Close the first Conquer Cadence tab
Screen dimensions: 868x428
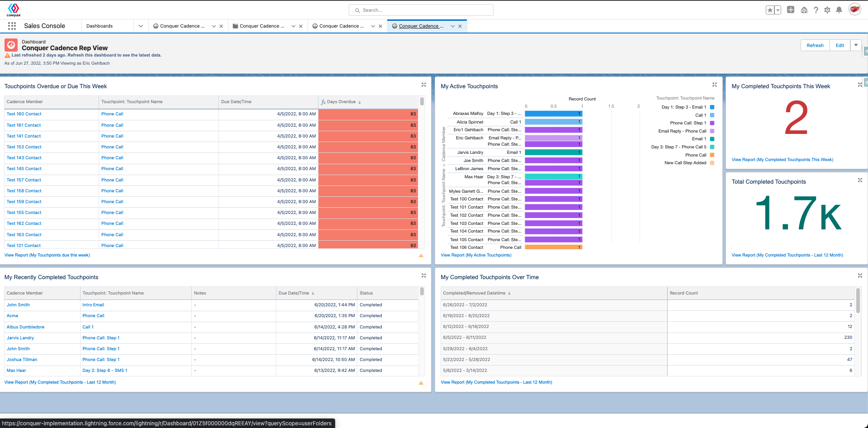tap(221, 26)
